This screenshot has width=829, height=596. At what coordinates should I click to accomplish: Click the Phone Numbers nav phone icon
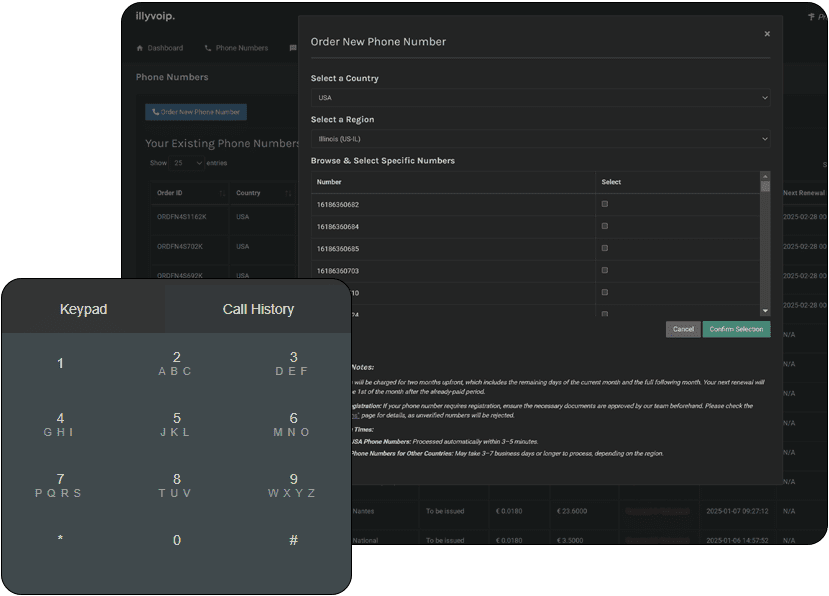click(208, 48)
